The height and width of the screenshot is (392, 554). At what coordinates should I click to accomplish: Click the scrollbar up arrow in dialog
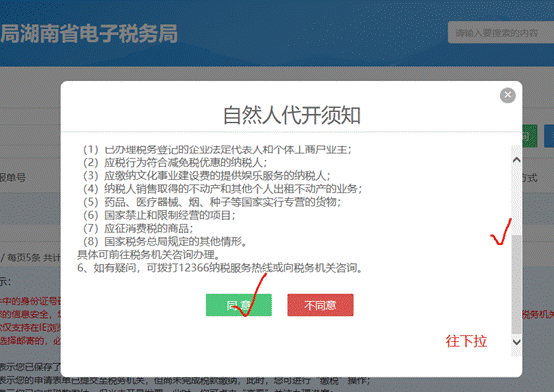click(516, 160)
